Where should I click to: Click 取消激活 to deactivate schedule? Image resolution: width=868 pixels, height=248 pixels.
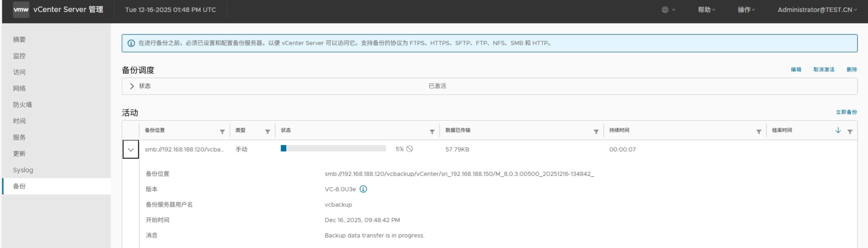coord(823,70)
